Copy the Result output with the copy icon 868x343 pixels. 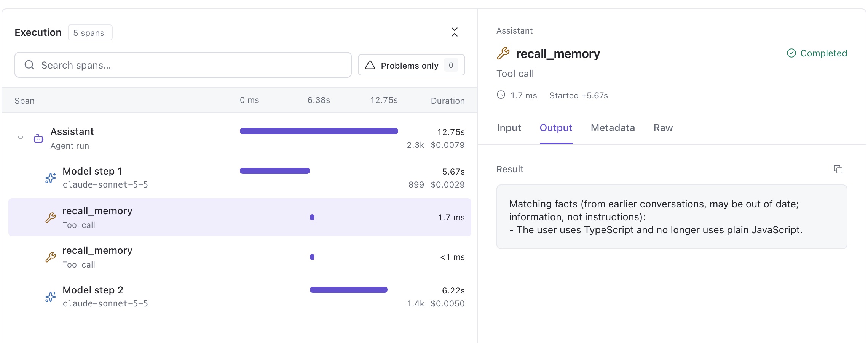(x=838, y=169)
